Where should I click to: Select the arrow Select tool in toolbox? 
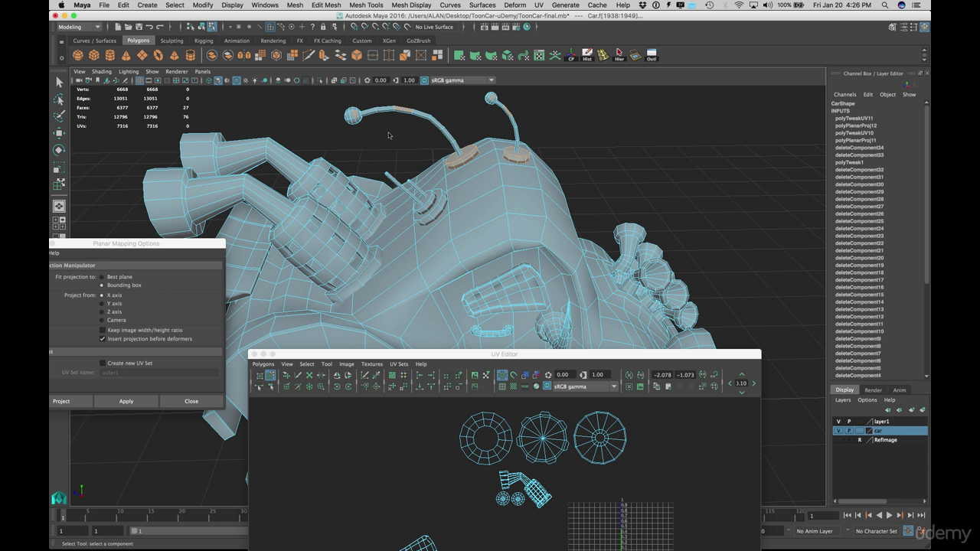pyautogui.click(x=59, y=82)
